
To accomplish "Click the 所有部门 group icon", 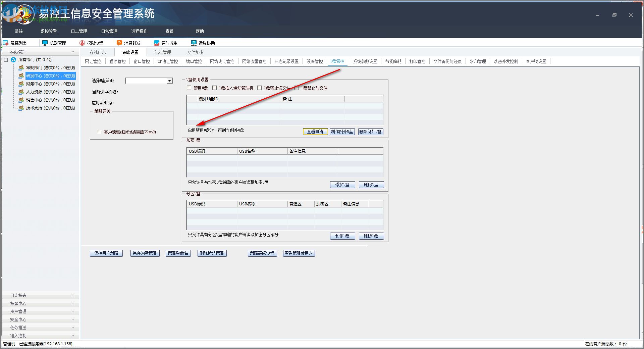I will [13, 60].
